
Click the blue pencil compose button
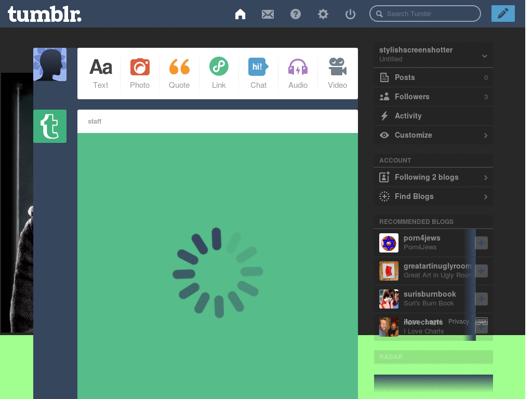(x=503, y=14)
